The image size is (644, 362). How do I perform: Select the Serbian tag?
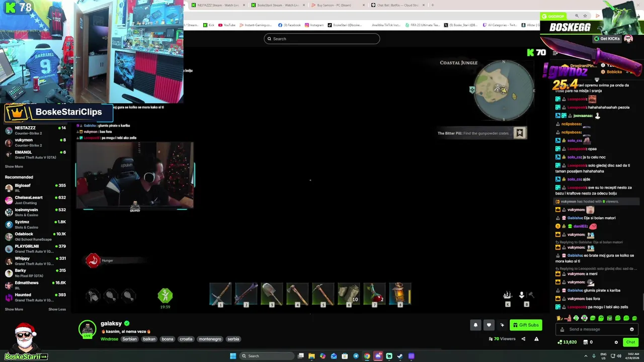(x=129, y=339)
